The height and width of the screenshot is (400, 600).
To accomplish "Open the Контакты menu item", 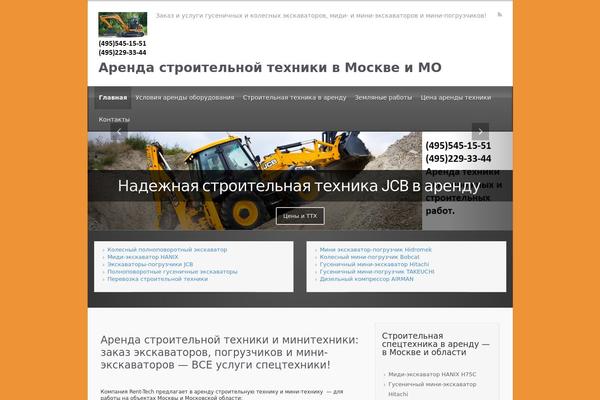I will coord(114,119).
